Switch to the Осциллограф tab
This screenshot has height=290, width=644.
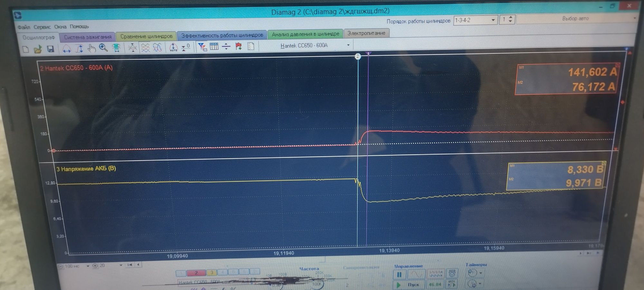click(x=39, y=38)
